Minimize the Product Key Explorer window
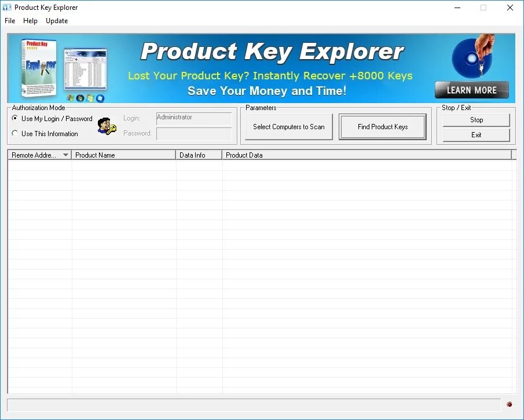The image size is (524, 420). (457, 8)
